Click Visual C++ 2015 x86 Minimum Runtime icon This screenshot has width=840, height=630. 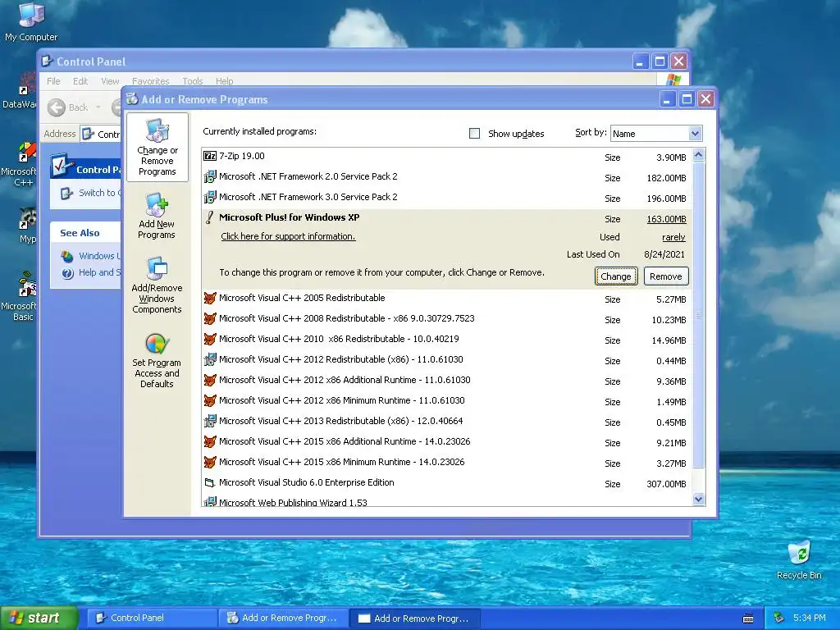pyautogui.click(x=210, y=463)
